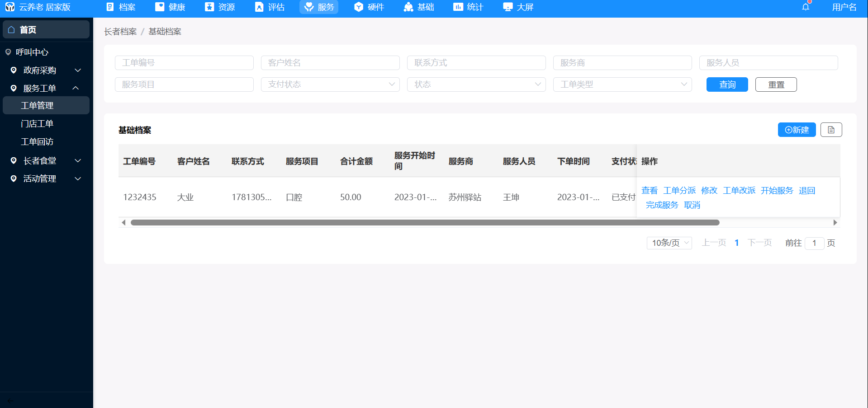Viewport: 868px width, 408px height.
Task: Click the document export icon button
Action: (831, 130)
